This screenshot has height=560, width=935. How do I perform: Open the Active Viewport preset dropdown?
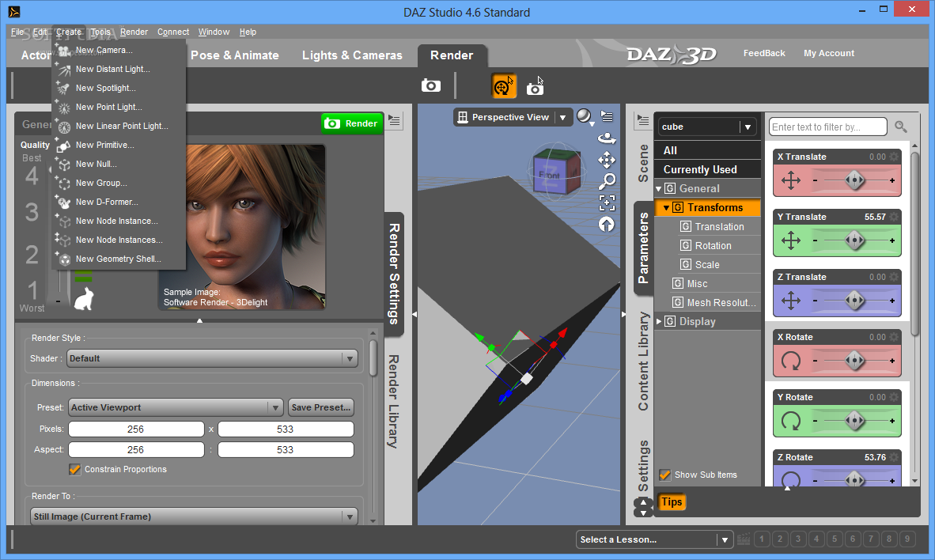176,407
